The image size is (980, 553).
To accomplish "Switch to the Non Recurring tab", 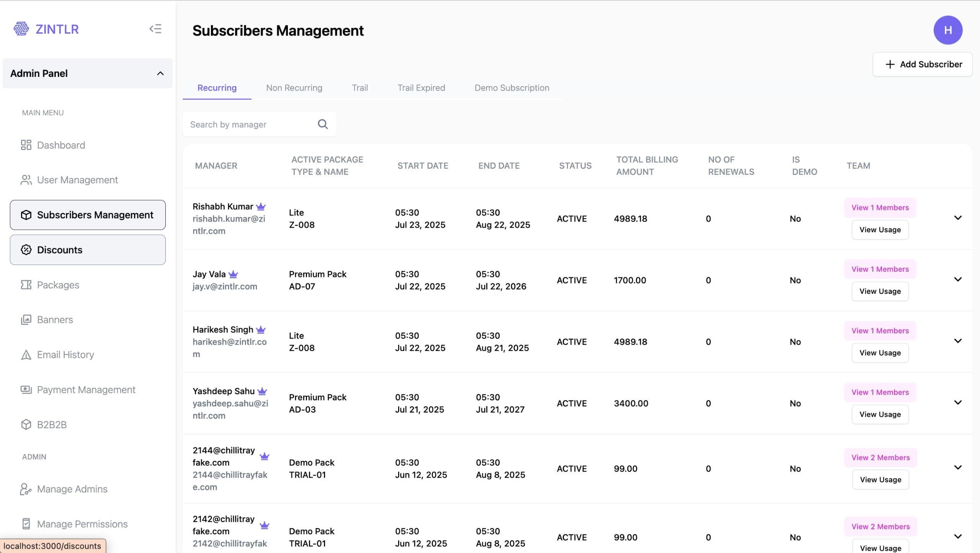I will click(x=294, y=88).
